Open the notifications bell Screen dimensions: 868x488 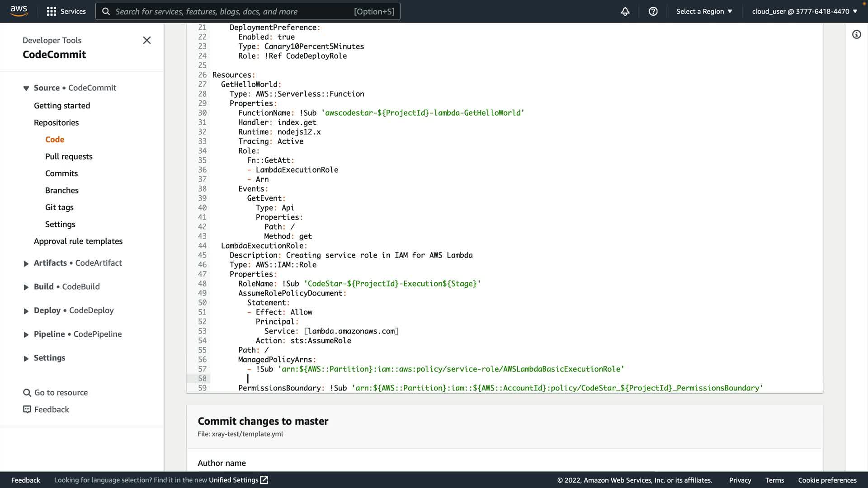coord(625,11)
